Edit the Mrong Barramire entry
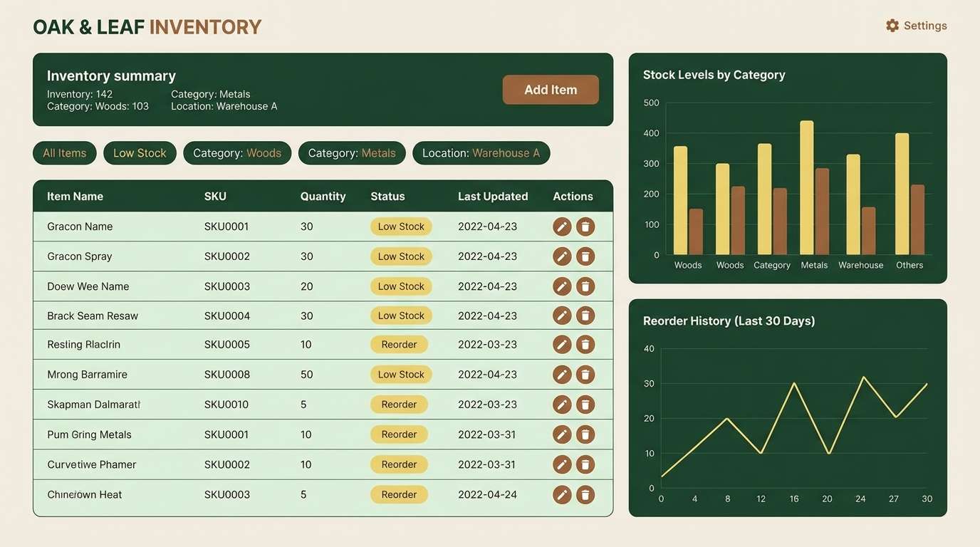980x547 pixels. click(x=562, y=374)
